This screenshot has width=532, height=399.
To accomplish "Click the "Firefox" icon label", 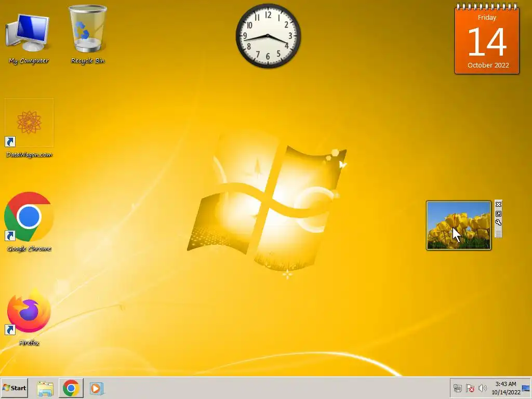I will click(29, 343).
